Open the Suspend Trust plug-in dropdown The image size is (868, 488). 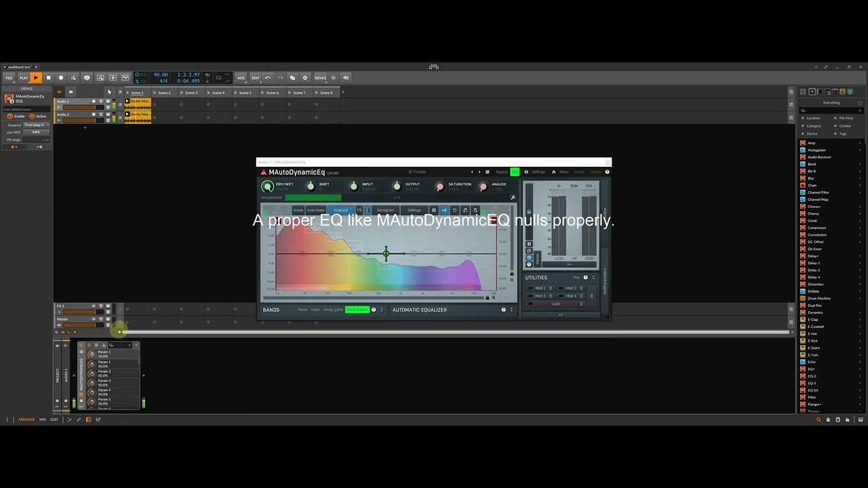click(x=35, y=125)
